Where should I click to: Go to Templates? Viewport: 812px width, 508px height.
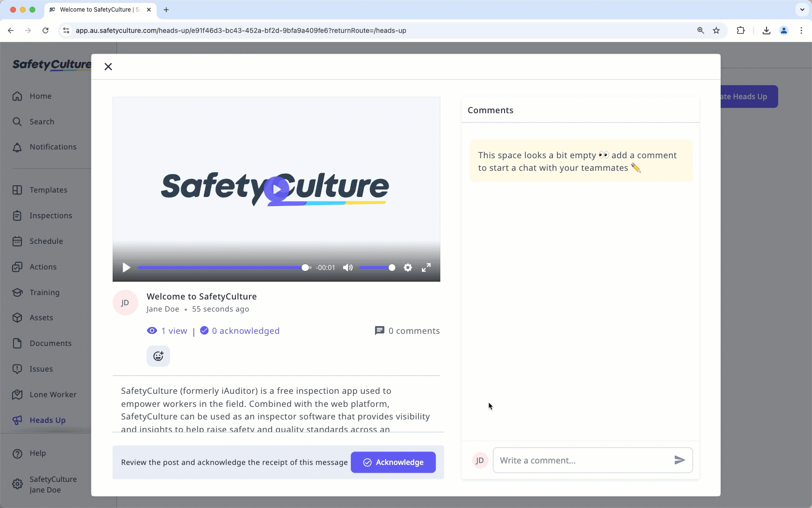40,190
